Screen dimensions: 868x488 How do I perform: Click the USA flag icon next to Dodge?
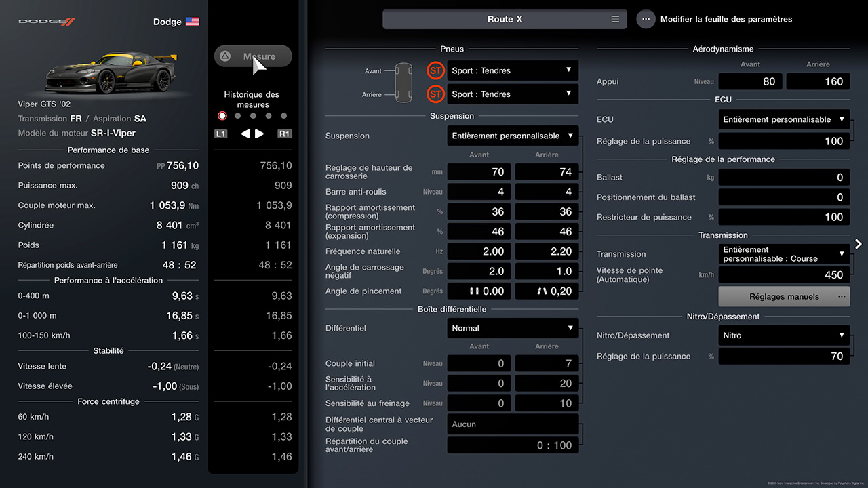click(193, 22)
